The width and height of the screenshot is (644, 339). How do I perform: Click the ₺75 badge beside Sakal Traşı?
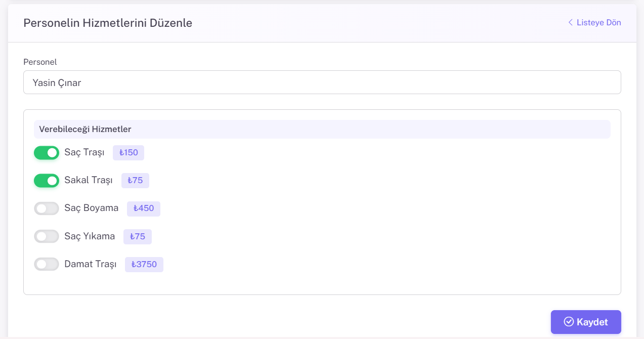tap(135, 181)
